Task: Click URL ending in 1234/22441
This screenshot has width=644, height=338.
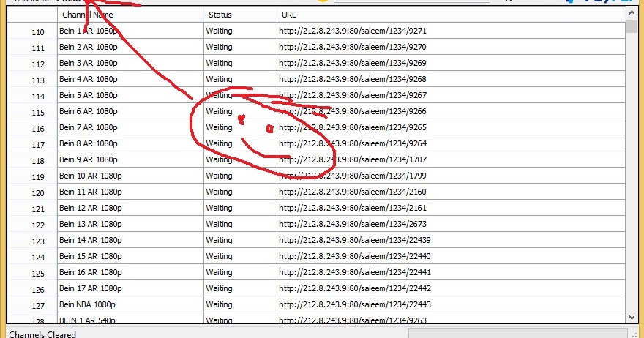Action: pos(355,272)
